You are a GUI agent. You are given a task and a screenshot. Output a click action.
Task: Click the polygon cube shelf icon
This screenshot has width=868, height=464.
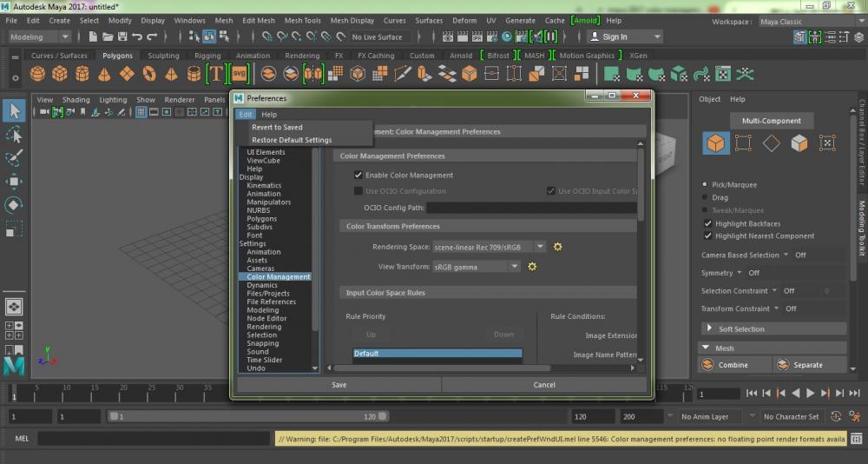pyautogui.click(x=60, y=74)
